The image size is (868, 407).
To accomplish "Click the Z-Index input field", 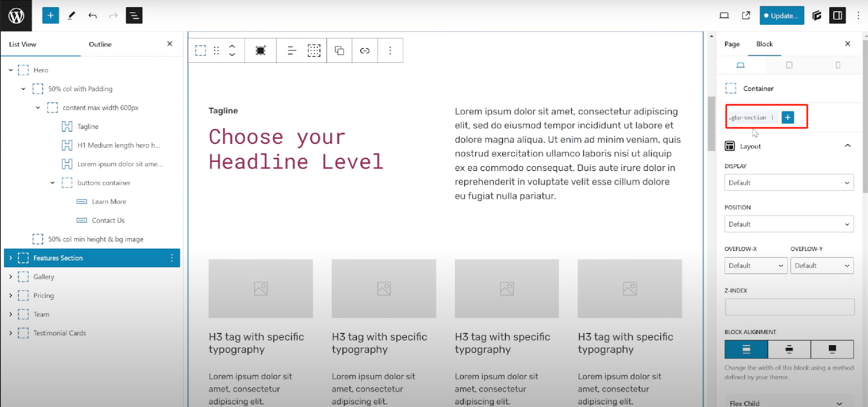I will tap(789, 307).
